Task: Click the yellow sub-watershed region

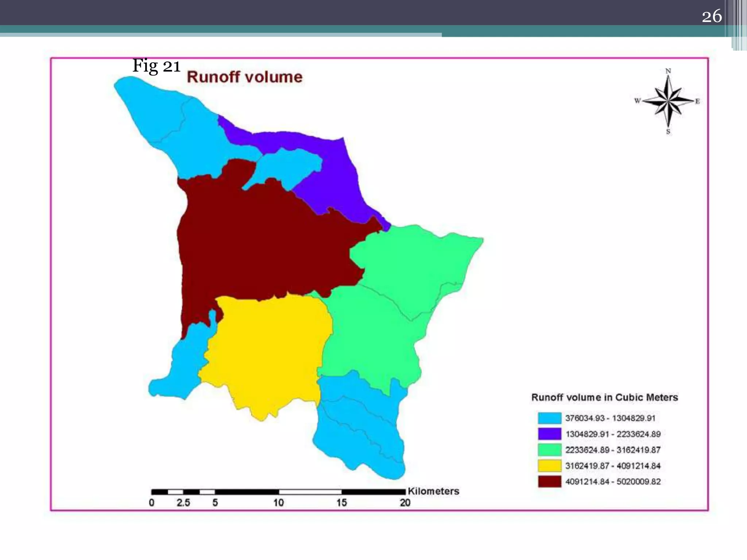Action: pyautogui.click(x=266, y=350)
